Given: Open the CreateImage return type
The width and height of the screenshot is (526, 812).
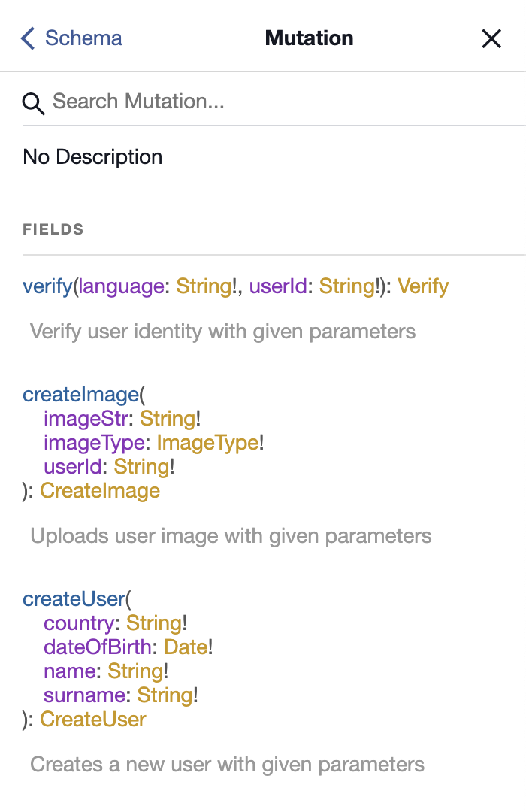Looking at the screenshot, I should (100, 491).
